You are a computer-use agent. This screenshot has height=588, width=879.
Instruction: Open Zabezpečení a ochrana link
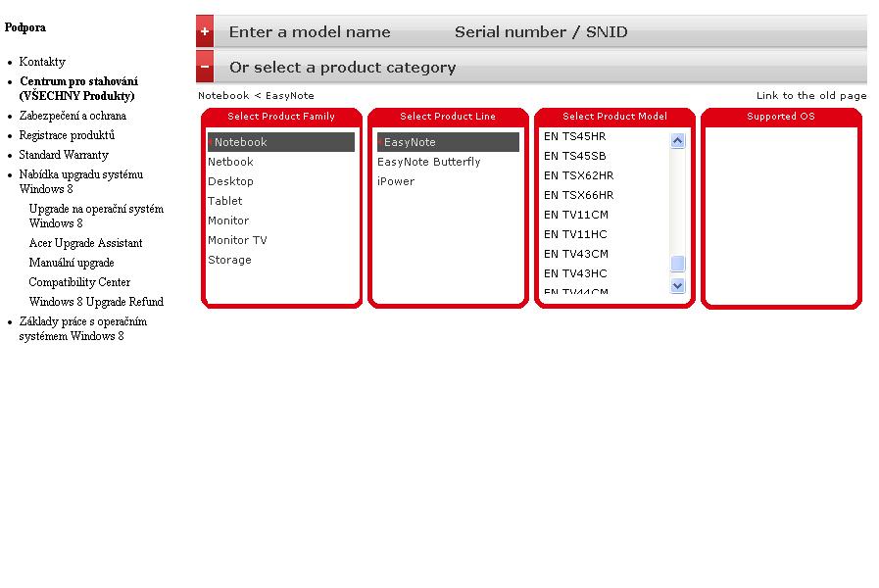coord(73,116)
